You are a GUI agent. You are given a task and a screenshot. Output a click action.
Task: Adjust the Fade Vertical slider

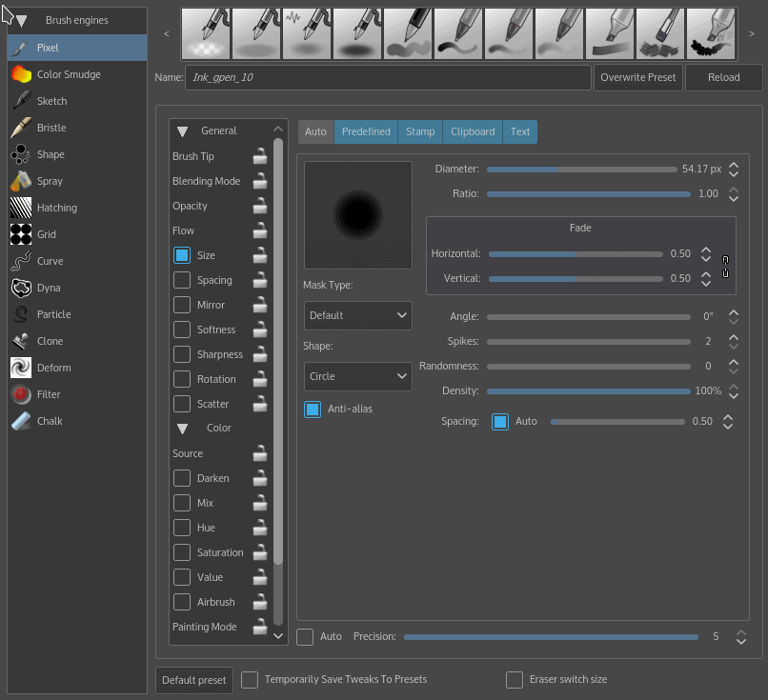click(x=576, y=278)
